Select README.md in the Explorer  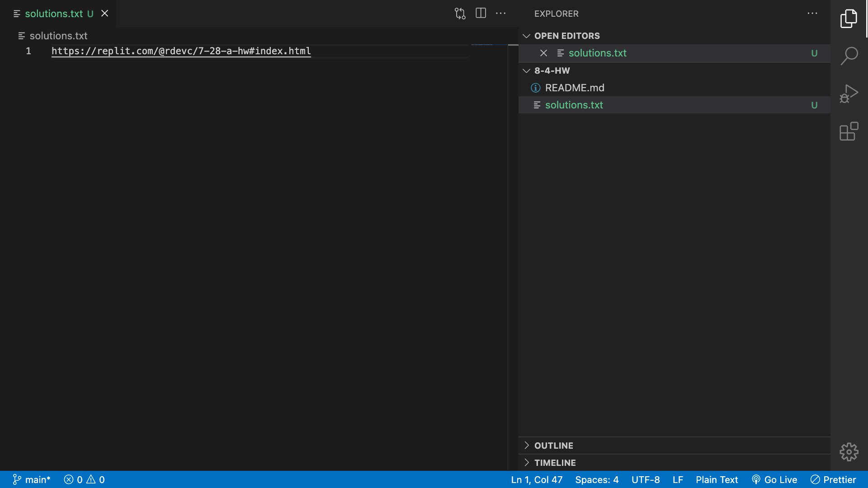click(x=575, y=88)
